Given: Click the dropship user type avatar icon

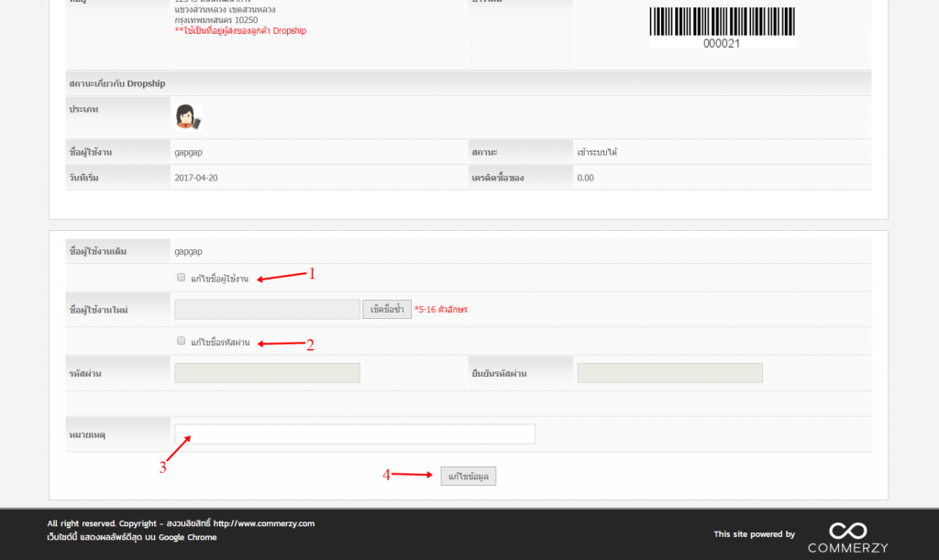Looking at the screenshot, I should [188, 116].
